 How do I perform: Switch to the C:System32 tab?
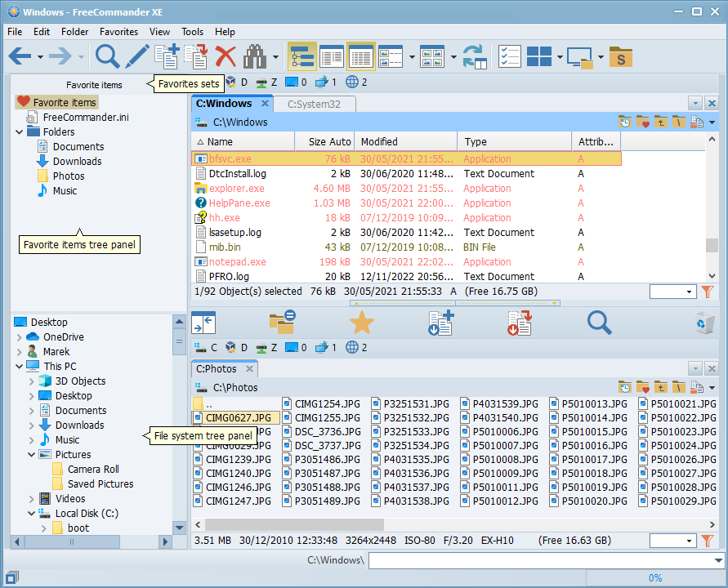click(x=315, y=105)
